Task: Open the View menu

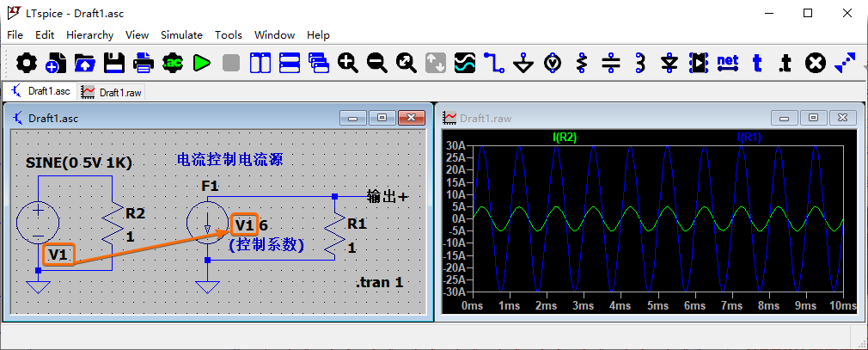Action: (x=137, y=35)
